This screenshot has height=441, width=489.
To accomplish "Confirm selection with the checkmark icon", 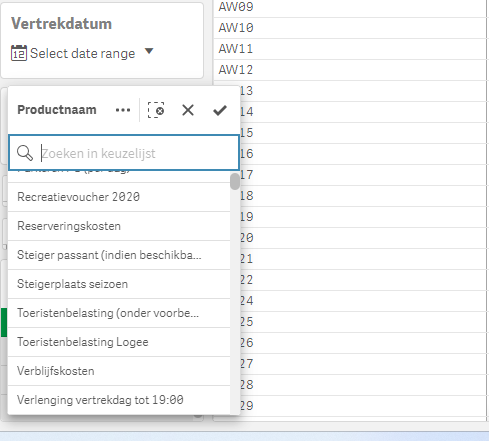I will pyautogui.click(x=220, y=110).
